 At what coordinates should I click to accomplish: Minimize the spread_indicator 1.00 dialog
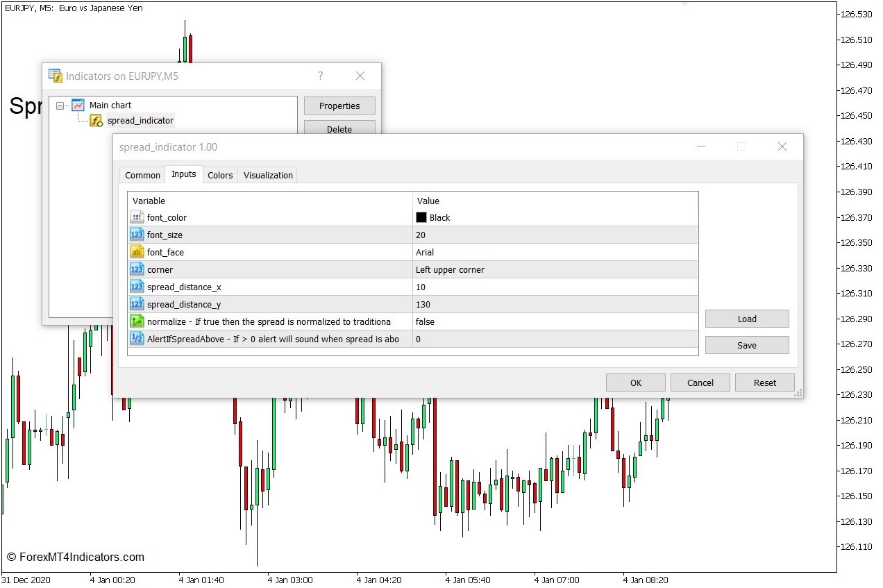coord(701,146)
